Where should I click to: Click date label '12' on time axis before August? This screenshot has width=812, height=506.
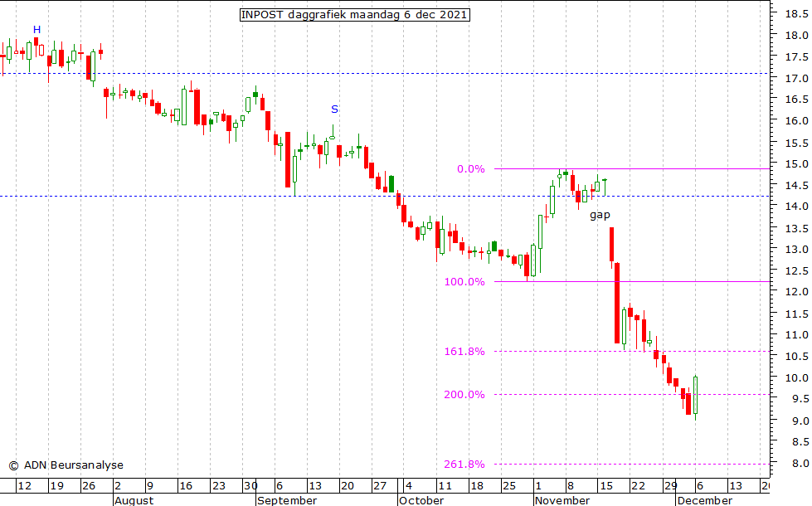point(24,486)
